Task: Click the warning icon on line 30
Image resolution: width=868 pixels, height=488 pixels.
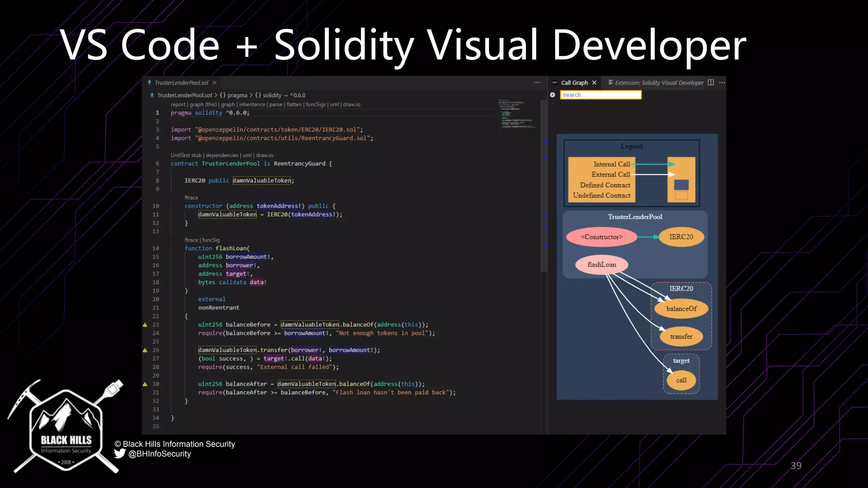Action: (x=145, y=384)
